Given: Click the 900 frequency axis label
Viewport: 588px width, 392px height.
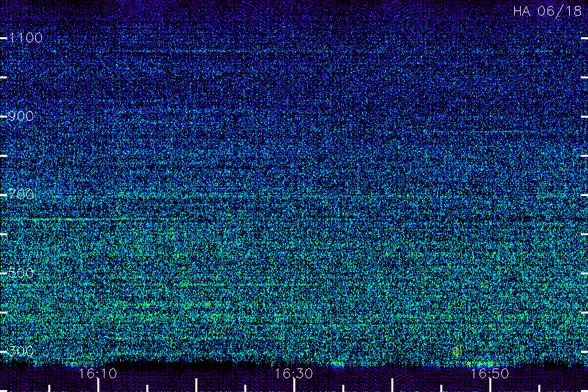Looking at the screenshot, I should pos(21,116).
